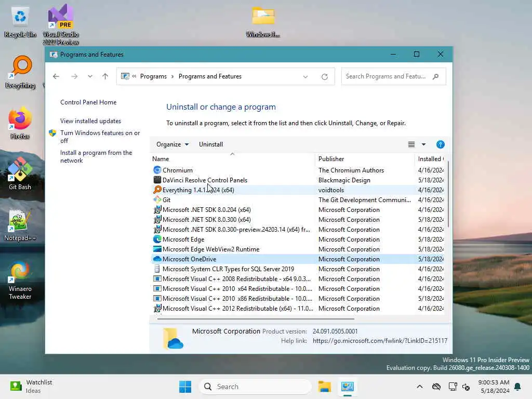Select Visual C++ 2012 Redistributable (x64) row
This screenshot has width=532, height=399.
(x=297, y=308)
